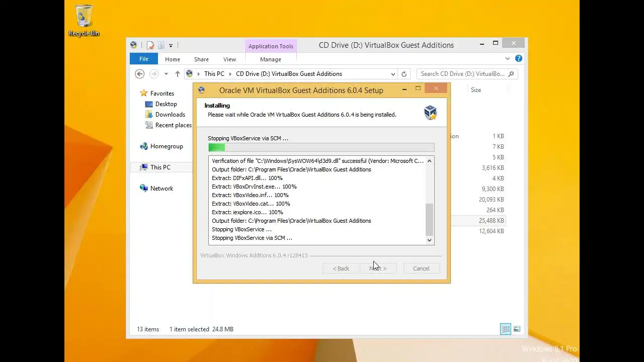Select log line 'Extract: VBoxVideo.inf... 100%'
Image resolution: width=644 pixels, height=362 pixels.
pyautogui.click(x=250, y=195)
